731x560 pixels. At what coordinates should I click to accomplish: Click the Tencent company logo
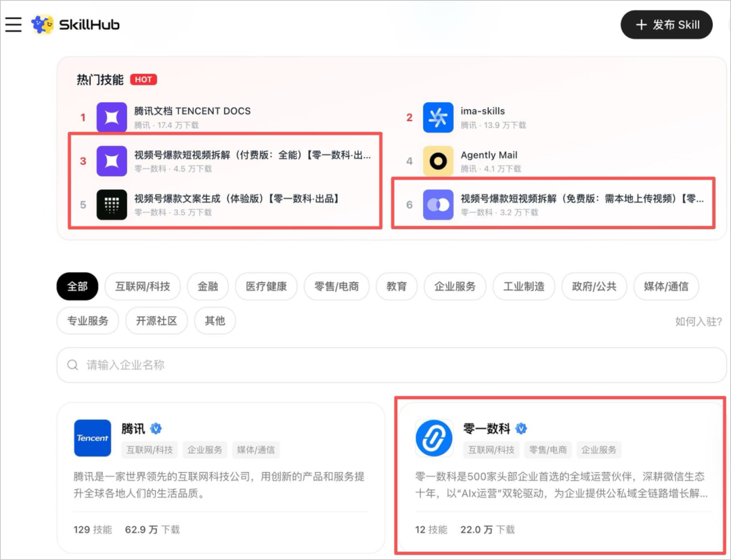pyautogui.click(x=92, y=438)
